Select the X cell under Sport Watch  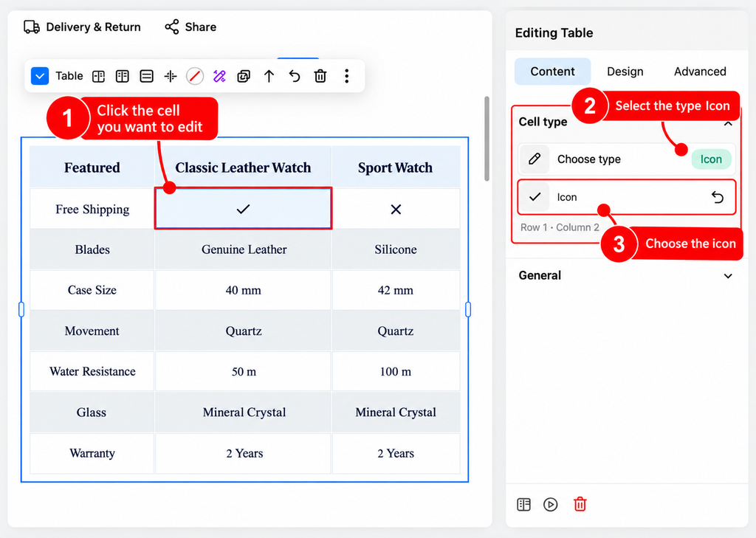396,209
